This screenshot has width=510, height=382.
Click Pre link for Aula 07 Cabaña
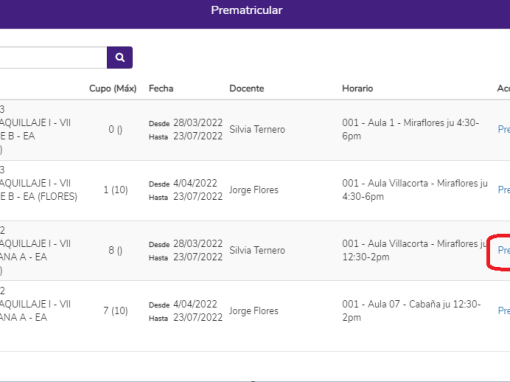(x=504, y=311)
